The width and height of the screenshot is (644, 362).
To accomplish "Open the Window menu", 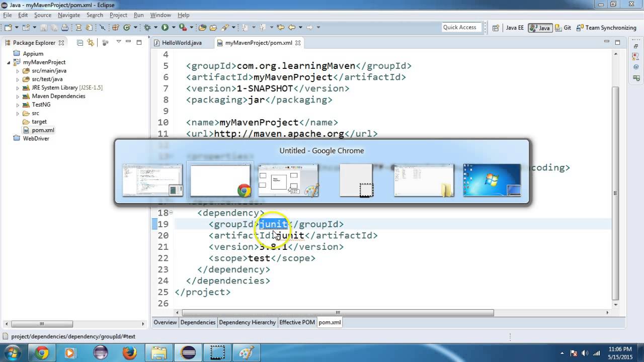I will (x=160, y=15).
